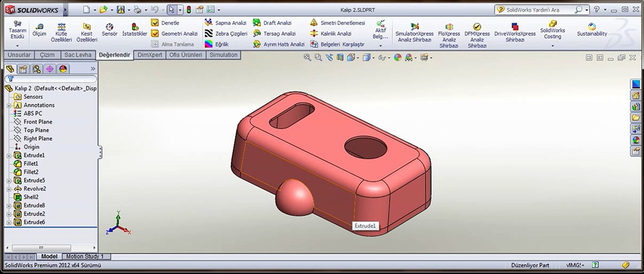Run Ayrım Hattı Analizi
This screenshot has height=274, width=644.
279,44
